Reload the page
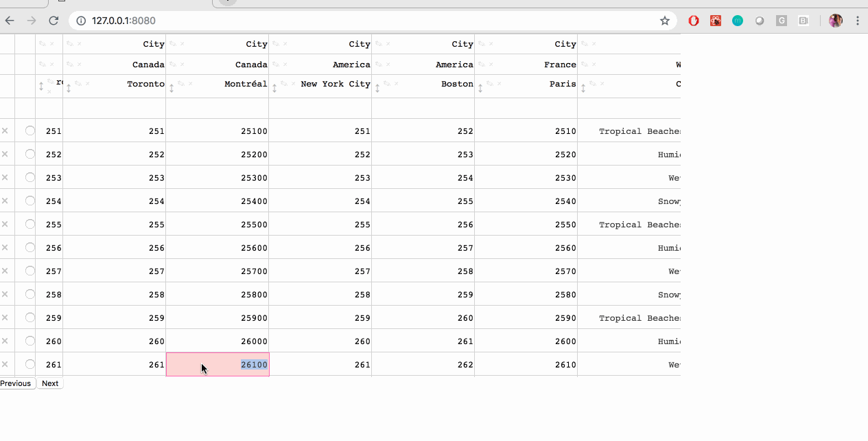This screenshot has height=441, width=868. (54, 21)
